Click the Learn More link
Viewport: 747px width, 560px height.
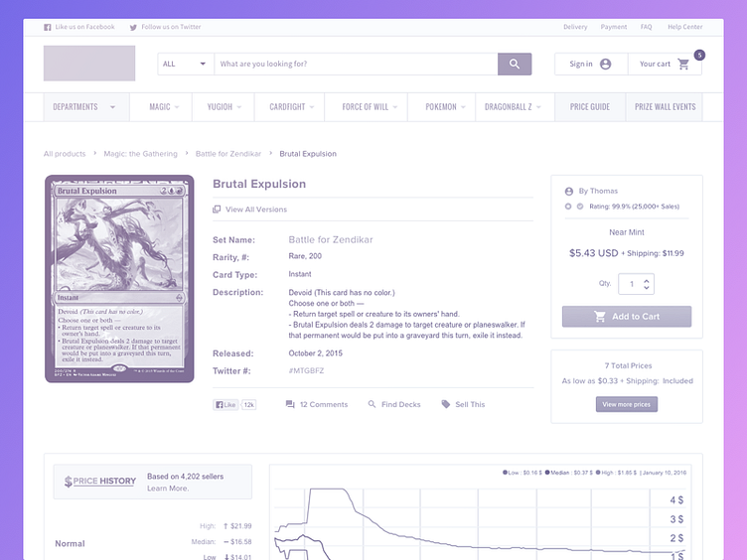[x=168, y=489]
